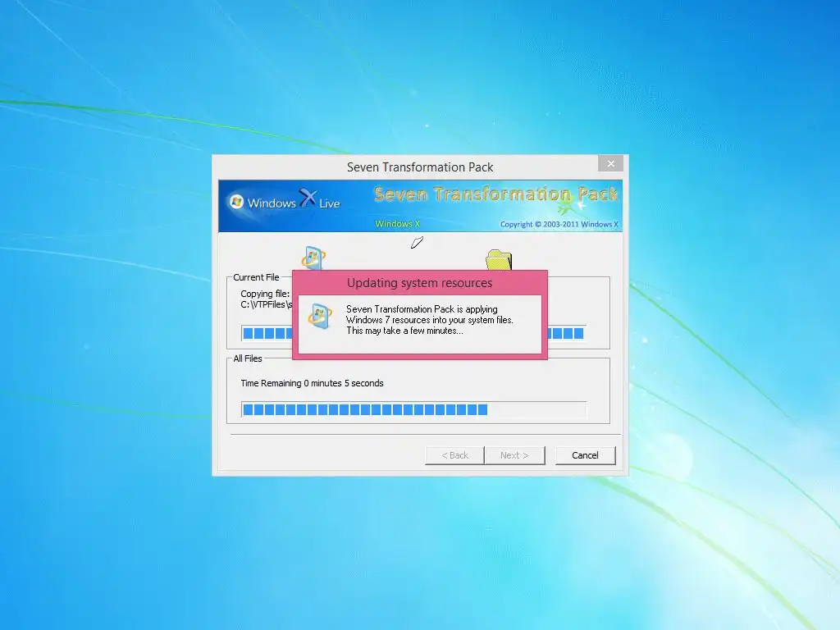840x630 pixels.
Task: Click the All Files group label
Action: [x=248, y=358]
